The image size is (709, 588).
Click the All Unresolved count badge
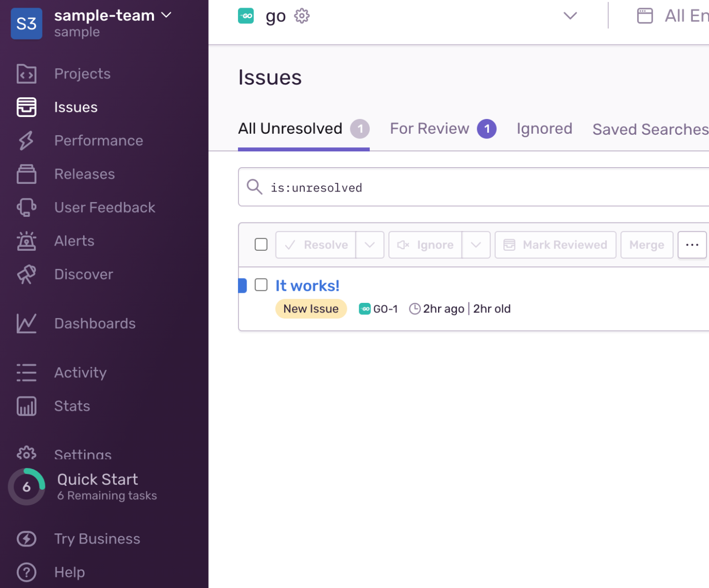[360, 129]
